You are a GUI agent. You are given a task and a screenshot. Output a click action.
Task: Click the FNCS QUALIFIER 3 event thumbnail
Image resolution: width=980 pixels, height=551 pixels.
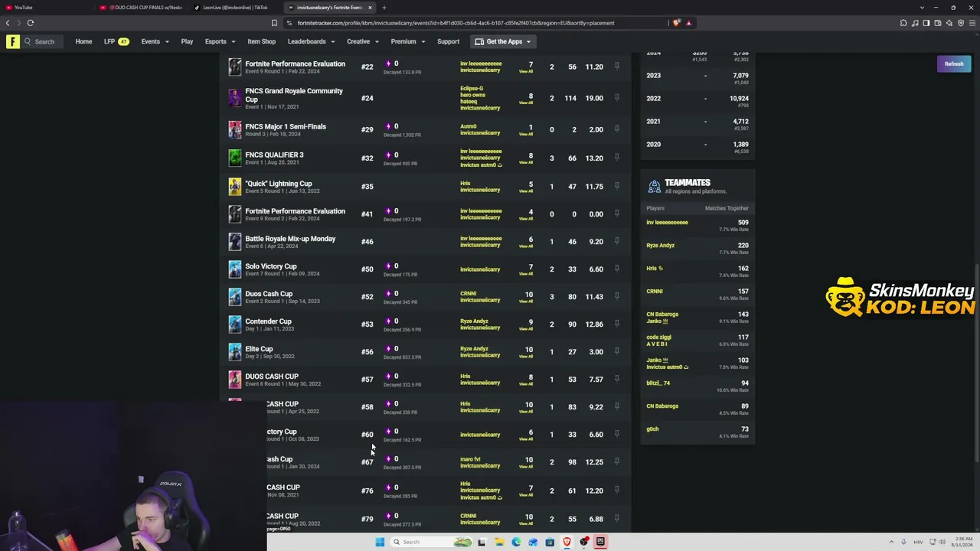pyautogui.click(x=235, y=158)
